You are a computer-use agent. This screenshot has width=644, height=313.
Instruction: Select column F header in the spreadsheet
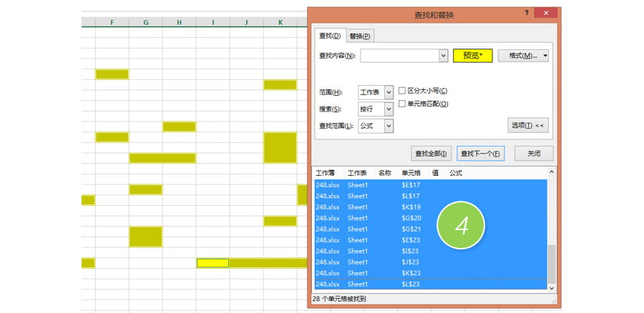(112, 23)
